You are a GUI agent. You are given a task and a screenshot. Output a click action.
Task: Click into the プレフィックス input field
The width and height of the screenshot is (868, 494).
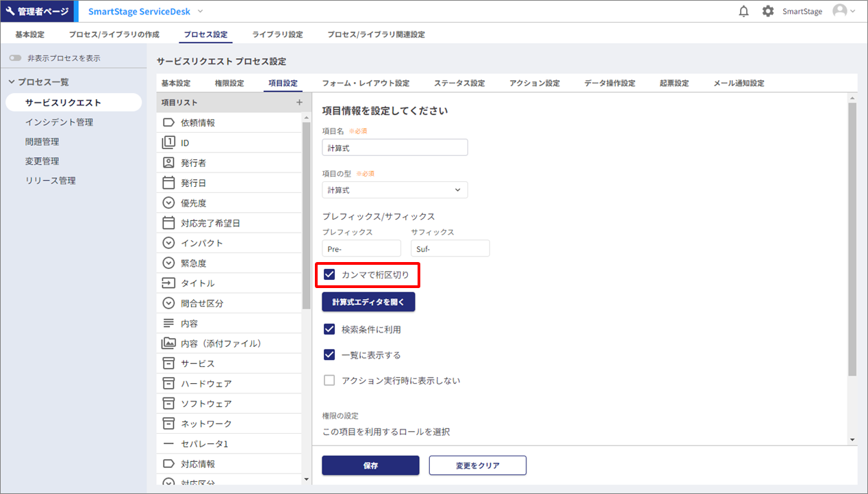point(361,249)
